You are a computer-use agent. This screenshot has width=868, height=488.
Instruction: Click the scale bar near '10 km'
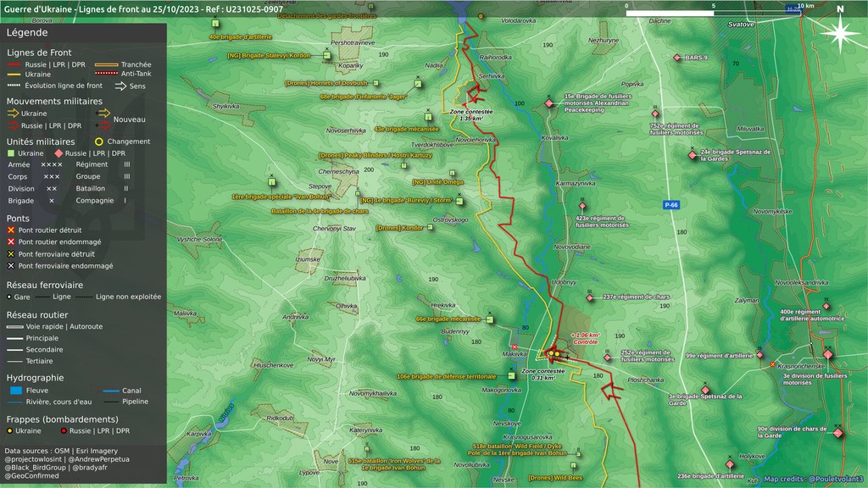[x=714, y=13]
